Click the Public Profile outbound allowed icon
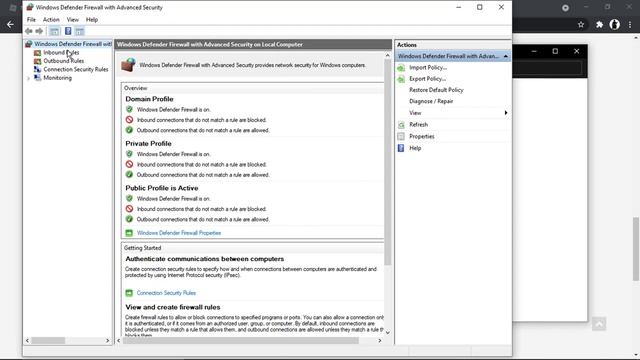 tap(129, 219)
